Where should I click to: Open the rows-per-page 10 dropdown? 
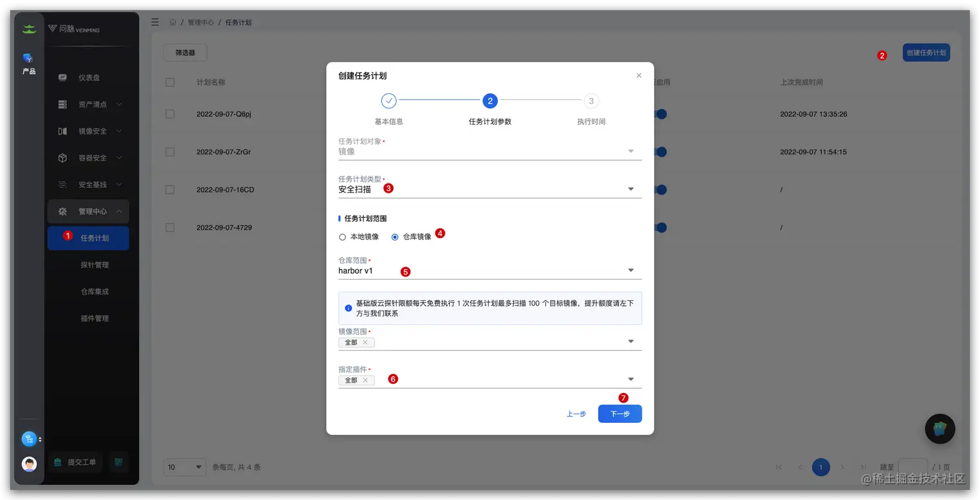pos(185,467)
